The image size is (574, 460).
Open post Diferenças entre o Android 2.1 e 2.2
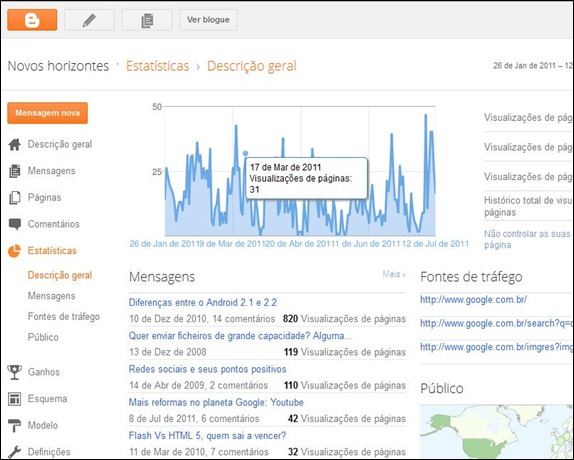[x=203, y=303]
